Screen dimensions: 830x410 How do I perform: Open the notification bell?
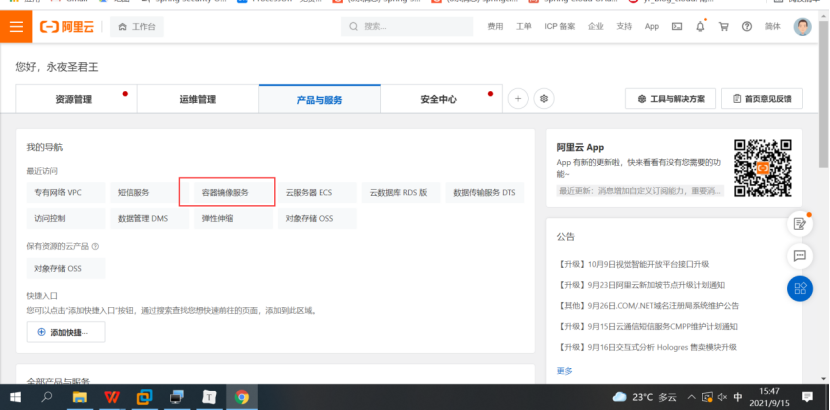(700, 26)
